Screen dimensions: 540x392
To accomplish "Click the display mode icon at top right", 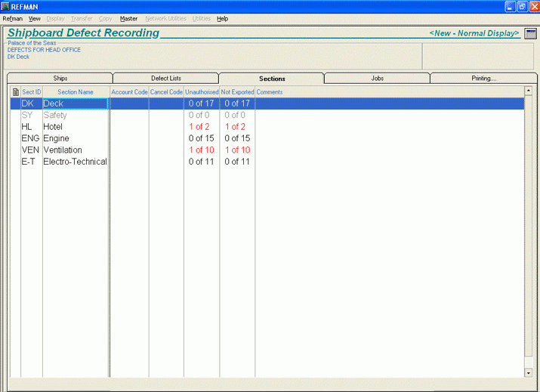I will tap(530, 33).
